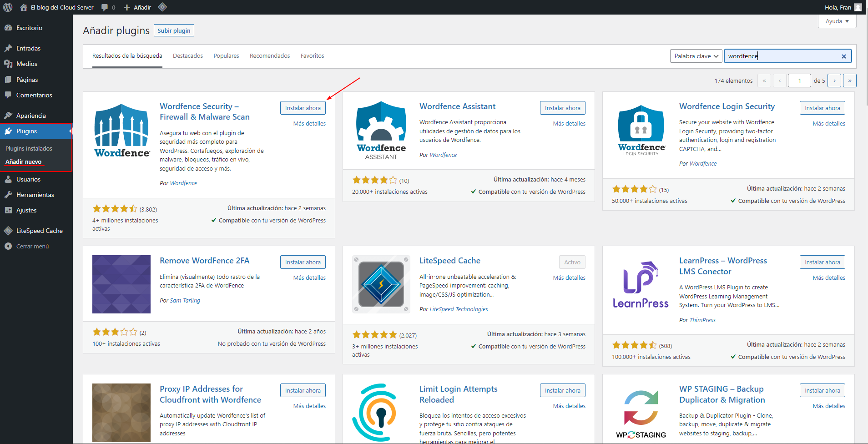868x444 pixels.
Task: Click the Wordfence Security plugin logo
Action: [121, 130]
